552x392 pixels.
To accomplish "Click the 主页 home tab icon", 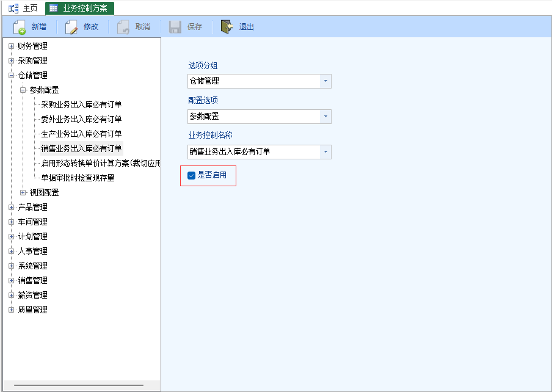I will click(13, 9).
